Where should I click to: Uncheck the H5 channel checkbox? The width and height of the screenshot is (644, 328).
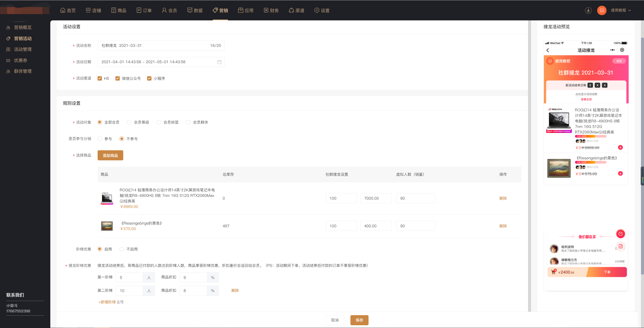point(100,79)
